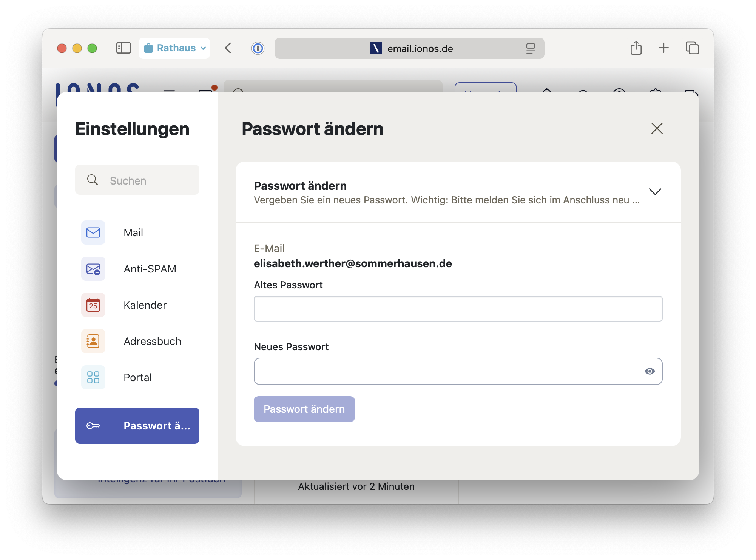Viewport: 756px width, 560px height.
Task: Show new password with eye icon
Action: coord(650,371)
